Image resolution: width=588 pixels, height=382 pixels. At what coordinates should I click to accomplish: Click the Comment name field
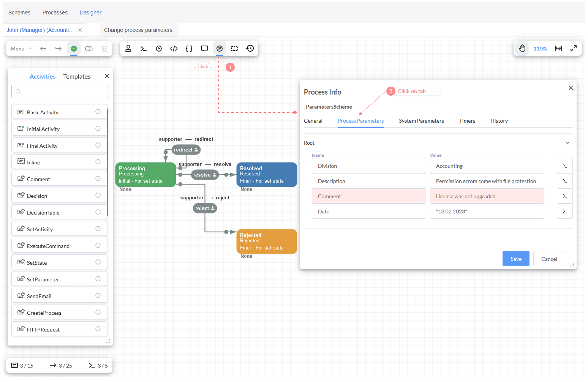tap(369, 196)
